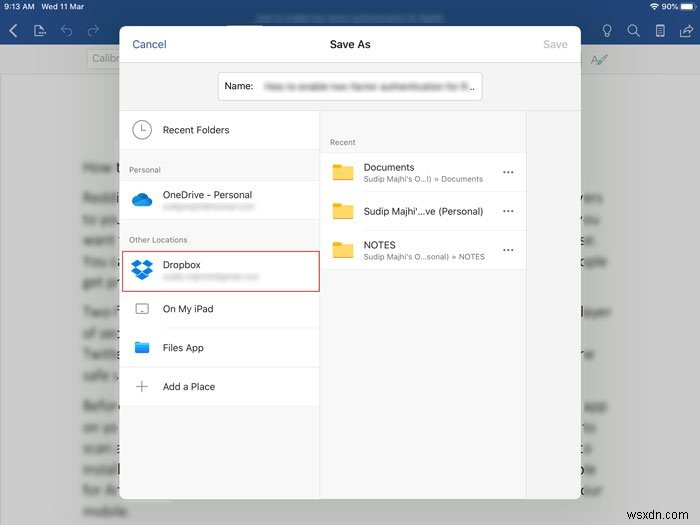
Task: Open the Calibri font box behind the dialog
Action: (104, 58)
